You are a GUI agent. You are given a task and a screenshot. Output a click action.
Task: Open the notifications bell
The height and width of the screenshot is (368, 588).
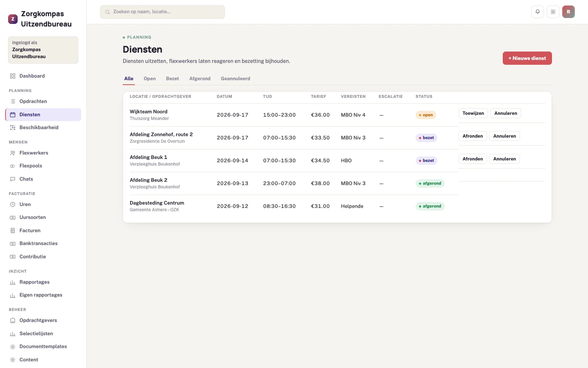point(538,12)
